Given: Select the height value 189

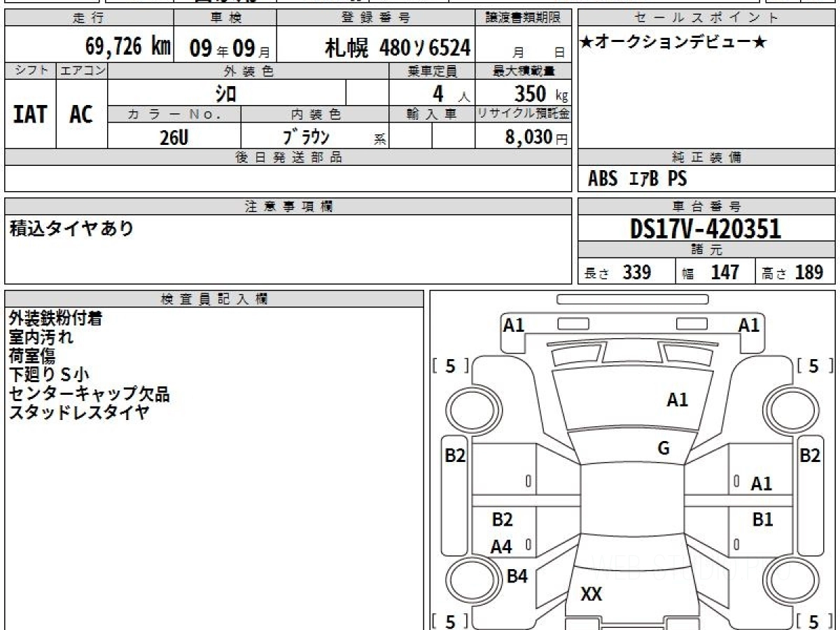Looking at the screenshot, I should [x=808, y=272].
